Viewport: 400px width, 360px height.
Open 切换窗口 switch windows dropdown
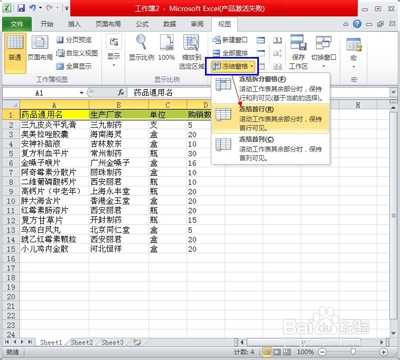click(x=323, y=52)
